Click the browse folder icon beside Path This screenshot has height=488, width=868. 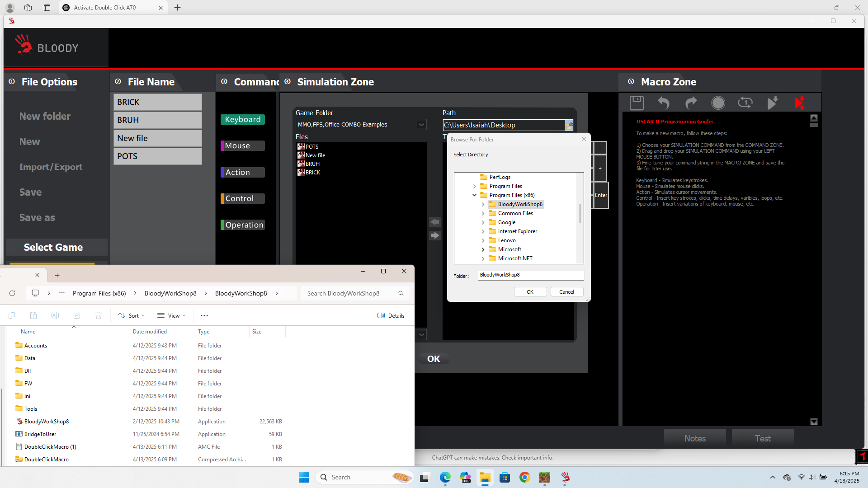pyautogui.click(x=569, y=125)
